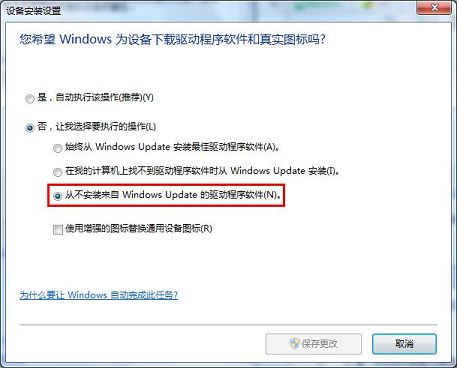
Task: Click label text 使用增强的图标替换通用设备图标(R)
Action: pyautogui.click(x=139, y=229)
